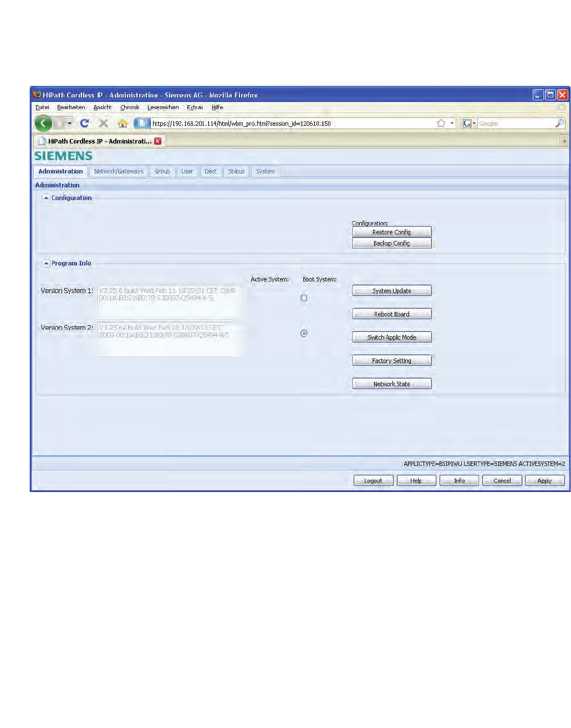
Task: Click the Info button
Action: (x=459, y=481)
